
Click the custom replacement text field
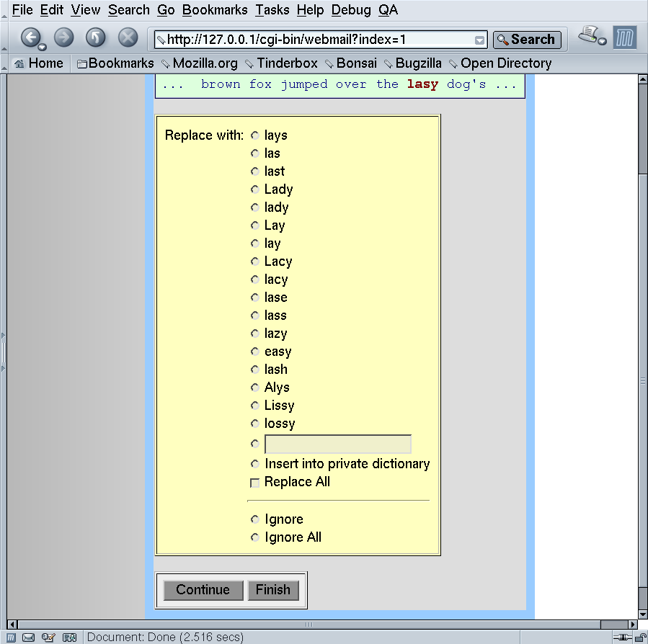337,444
